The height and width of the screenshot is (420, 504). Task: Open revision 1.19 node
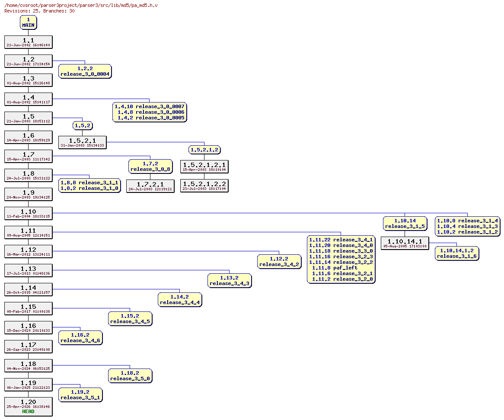pyautogui.click(x=28, y=384)
